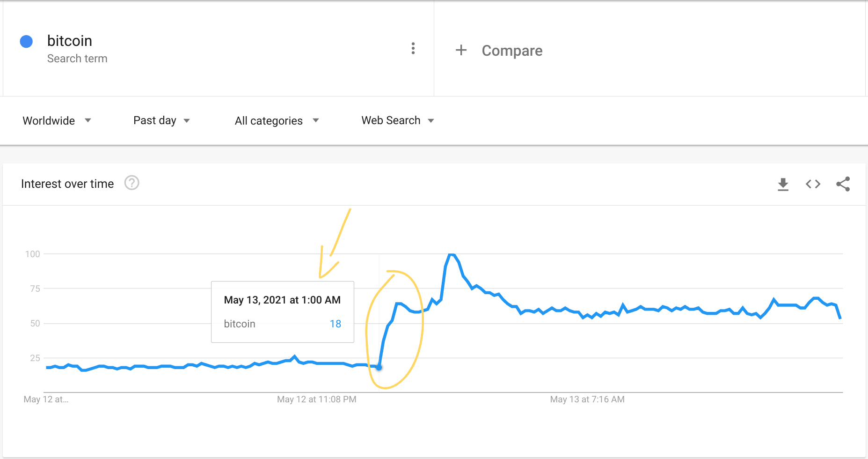Image resolution: width=868 pixels, height=459 pixels.
Task: Click the plus icon next to Compare
Action: point(461,50)
